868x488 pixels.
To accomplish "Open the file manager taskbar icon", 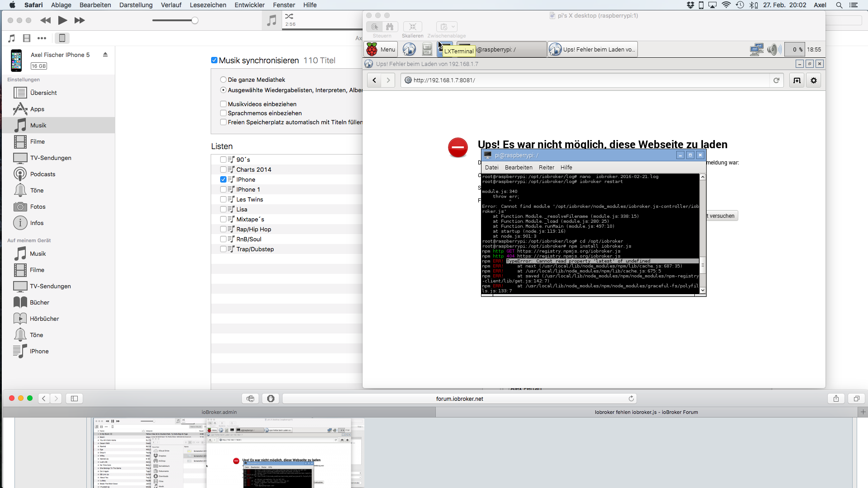I will pyautogui.click(x=427, y=49).
